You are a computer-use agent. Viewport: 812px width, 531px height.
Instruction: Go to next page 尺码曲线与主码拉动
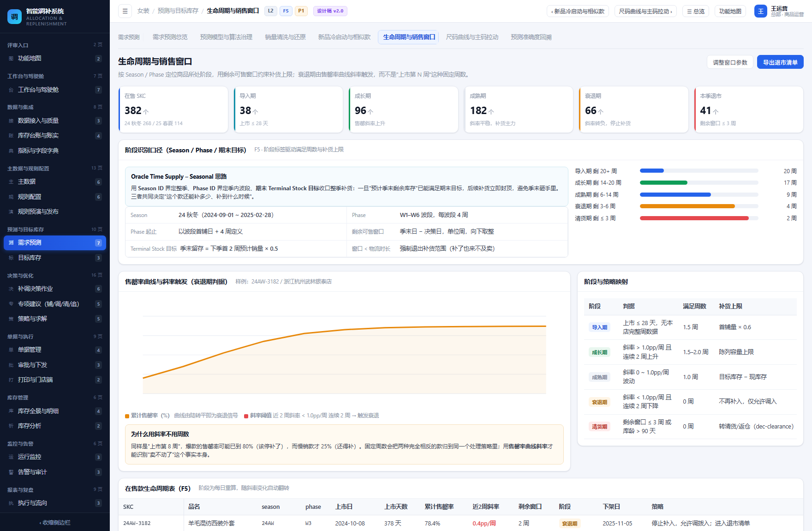(x=645, y=11)
